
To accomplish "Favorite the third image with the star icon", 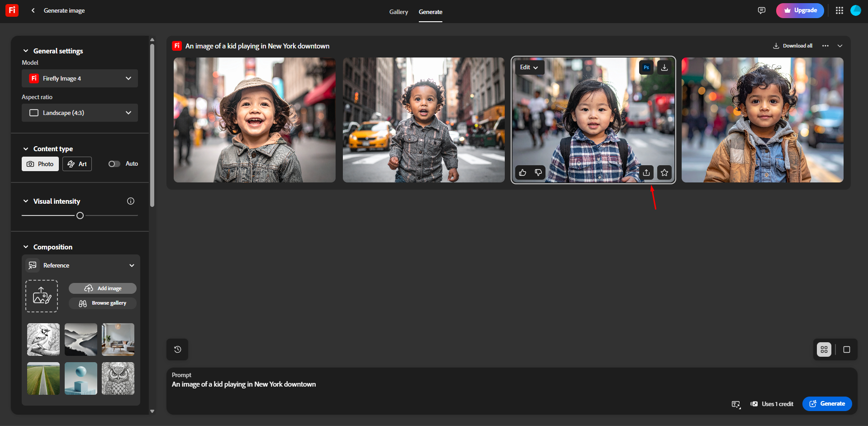I will pos(664,172).
